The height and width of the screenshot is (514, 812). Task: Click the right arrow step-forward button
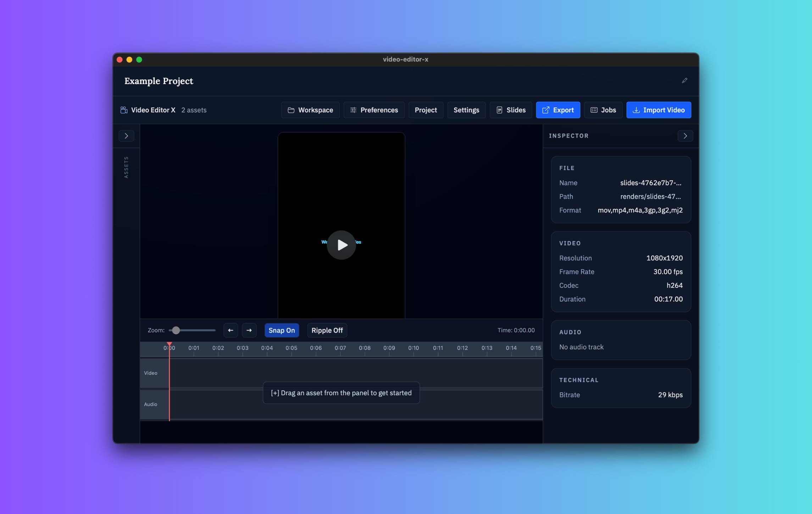(x=249, y=330)
